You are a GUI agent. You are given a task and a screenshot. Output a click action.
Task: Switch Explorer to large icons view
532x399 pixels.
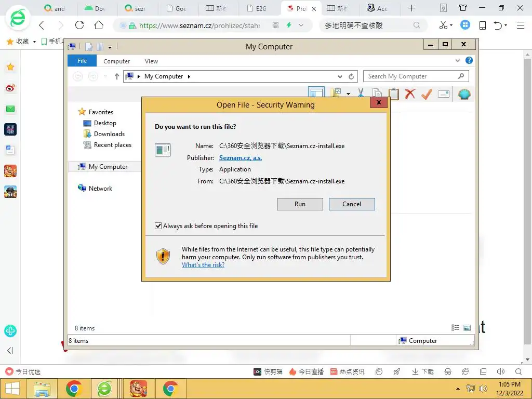467,328
